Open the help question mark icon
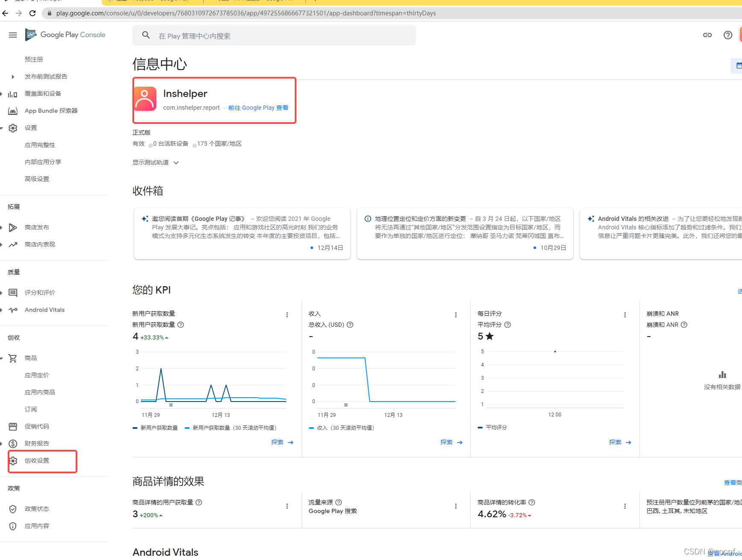 (728, 35)
